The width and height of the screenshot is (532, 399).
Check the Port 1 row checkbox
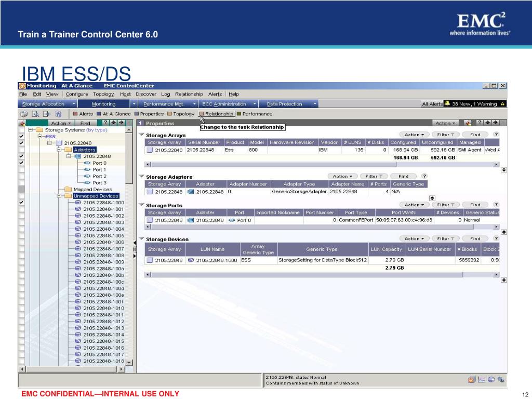pyautogui.click(x=21, y=169)
